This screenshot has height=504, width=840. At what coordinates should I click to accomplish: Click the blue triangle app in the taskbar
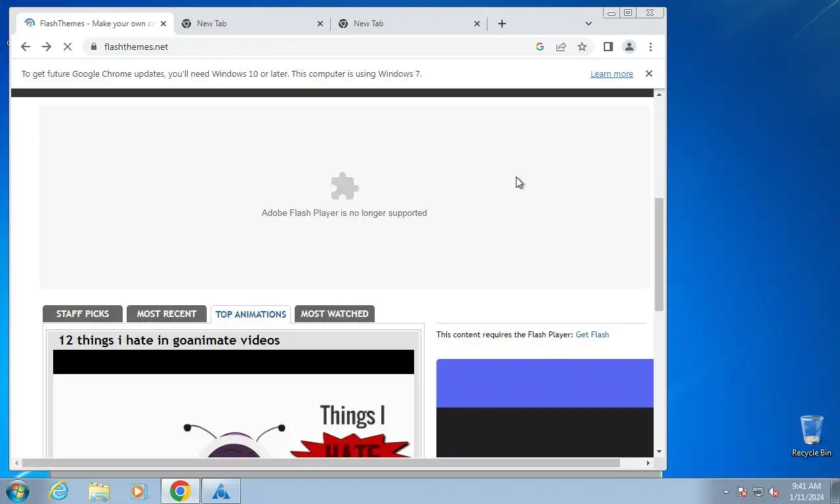tap(220, 491)
